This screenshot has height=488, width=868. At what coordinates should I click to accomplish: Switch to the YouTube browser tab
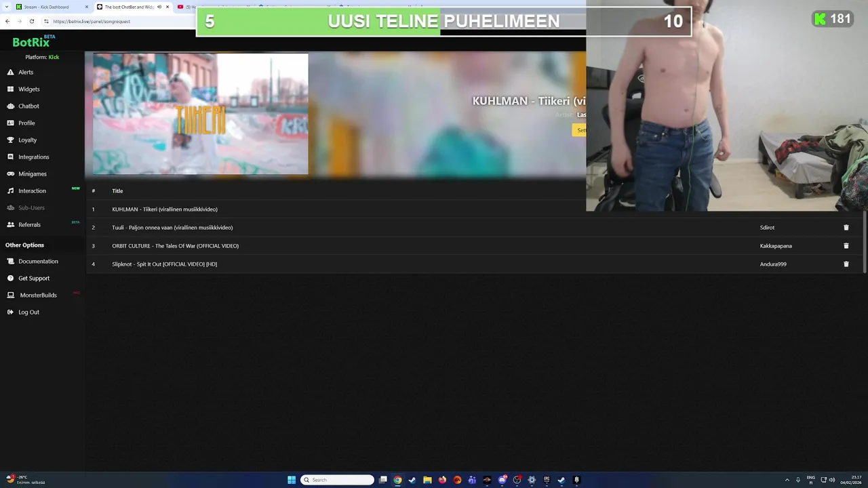tap(186, 7)
